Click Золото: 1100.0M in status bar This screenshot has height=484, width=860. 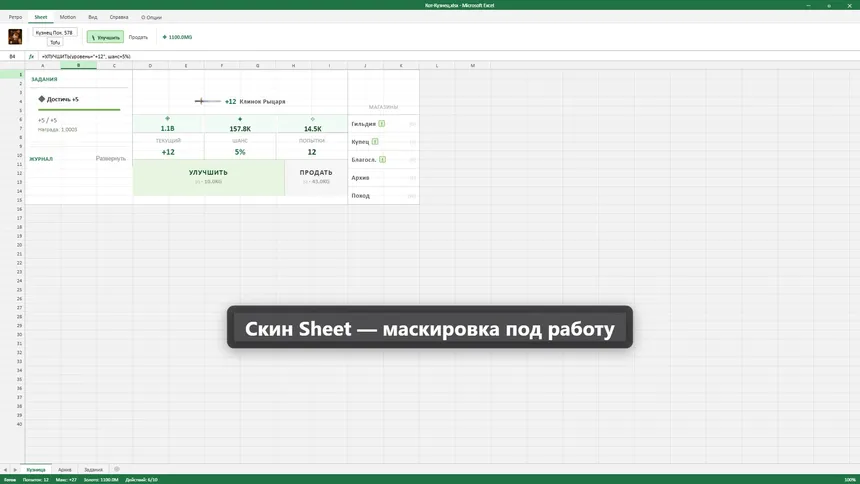[x=101, y=480]
